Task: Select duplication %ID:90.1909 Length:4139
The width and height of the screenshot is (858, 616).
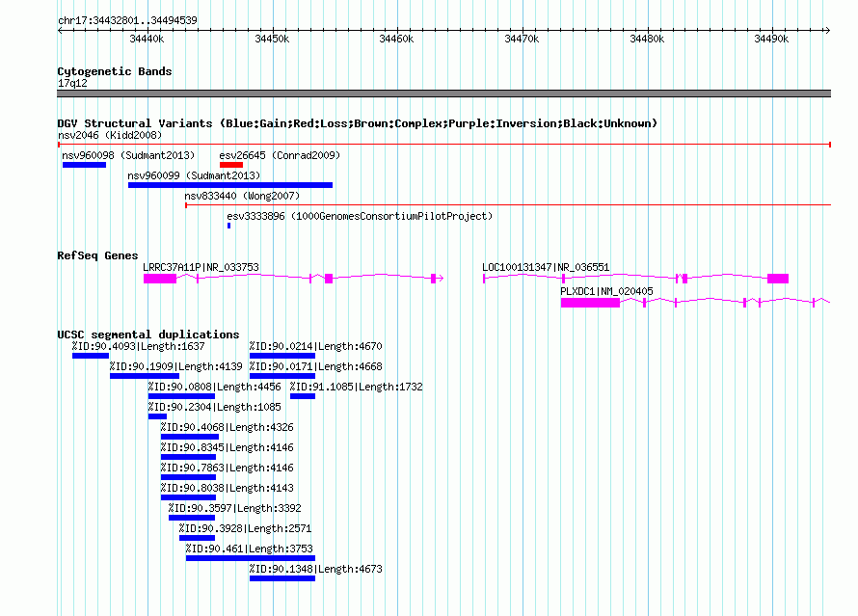Action: pyautogui.click(x=145, y=376)
